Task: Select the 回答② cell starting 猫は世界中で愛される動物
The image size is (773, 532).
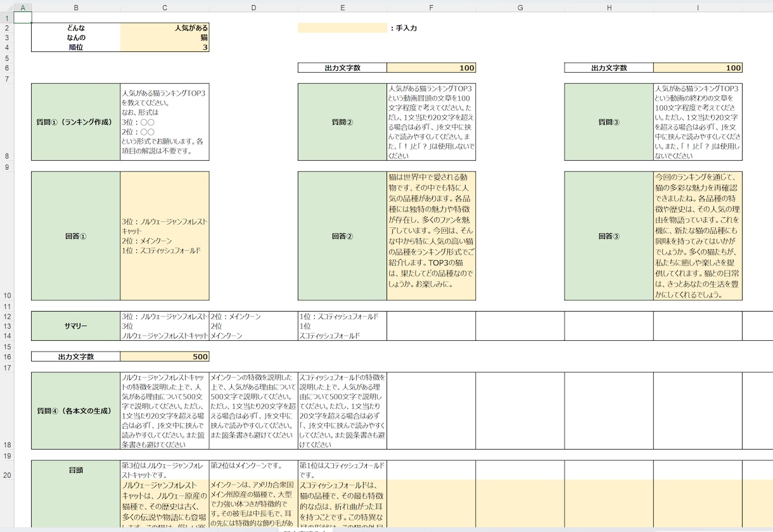Action: click(x=431, y=236)
